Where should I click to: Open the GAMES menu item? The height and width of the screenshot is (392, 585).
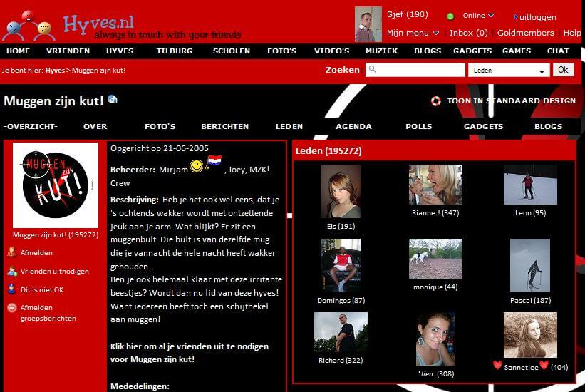pyautogui.click(x=517, y=51)
